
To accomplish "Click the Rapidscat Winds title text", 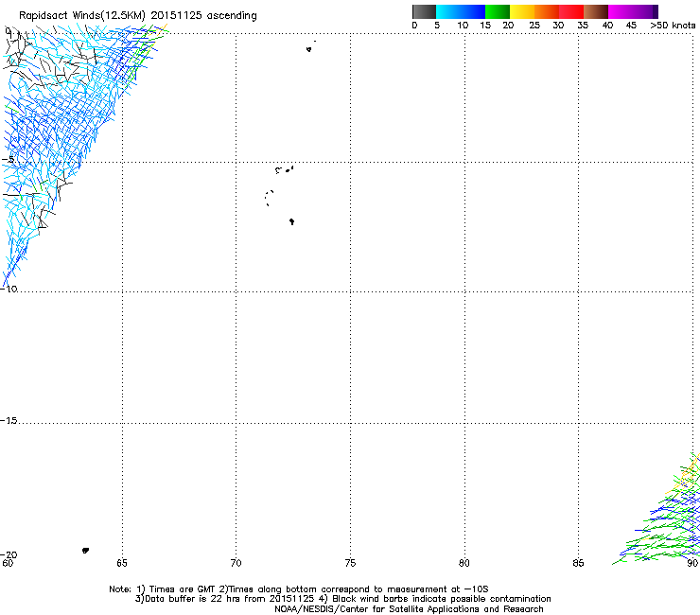I will coord(138,15).
